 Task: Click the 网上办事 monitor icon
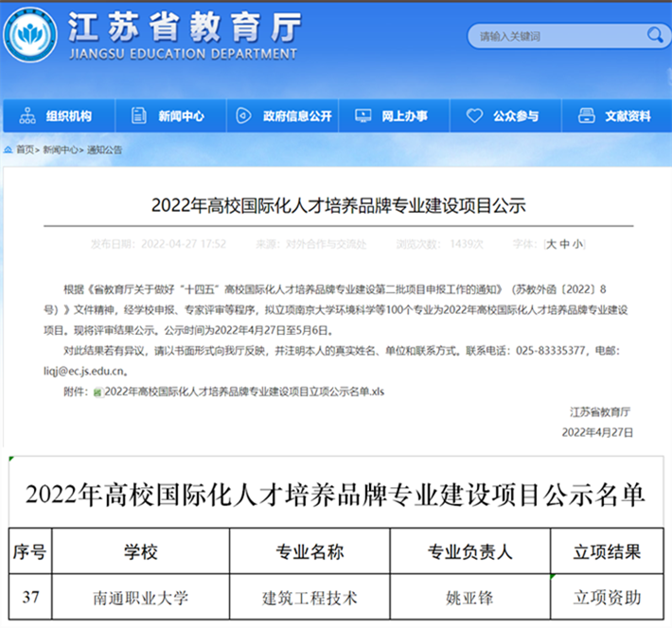tap(363, 115)
